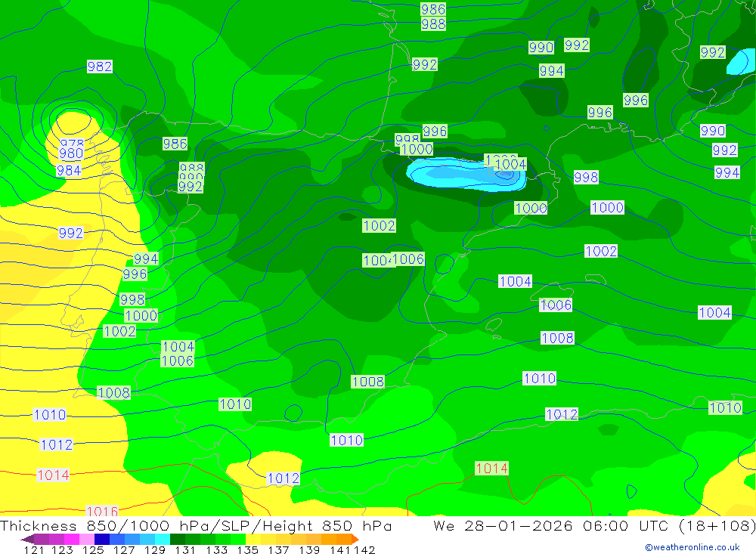This screenshot has height=554, width=756.
Task: Click the light pink swatch in the legend
Action: 87,539
